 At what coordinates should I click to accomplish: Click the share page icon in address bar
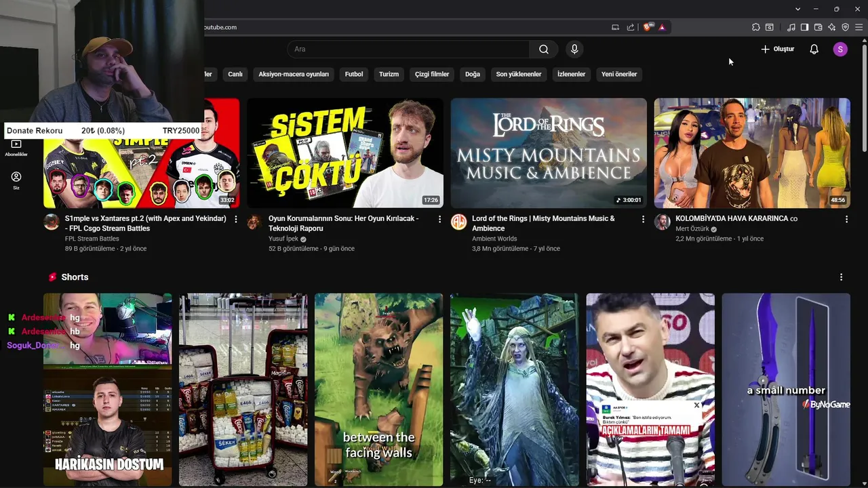(631, 27)
